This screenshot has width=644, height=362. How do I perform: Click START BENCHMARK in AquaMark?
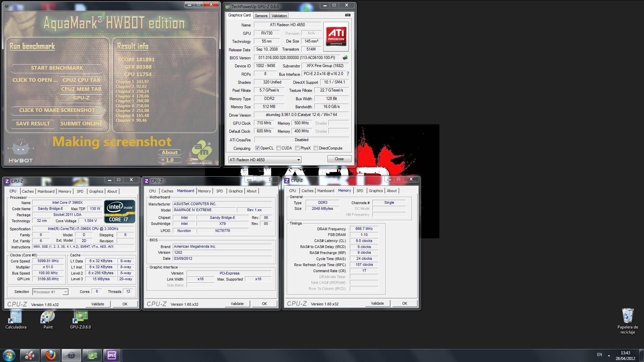[x=57, y=68]
